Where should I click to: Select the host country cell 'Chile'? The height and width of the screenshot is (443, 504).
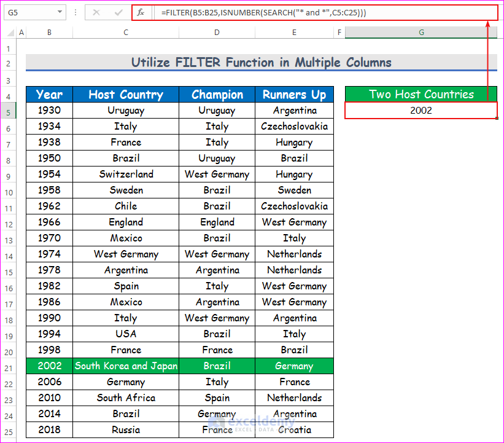click(x=126, y=206)
